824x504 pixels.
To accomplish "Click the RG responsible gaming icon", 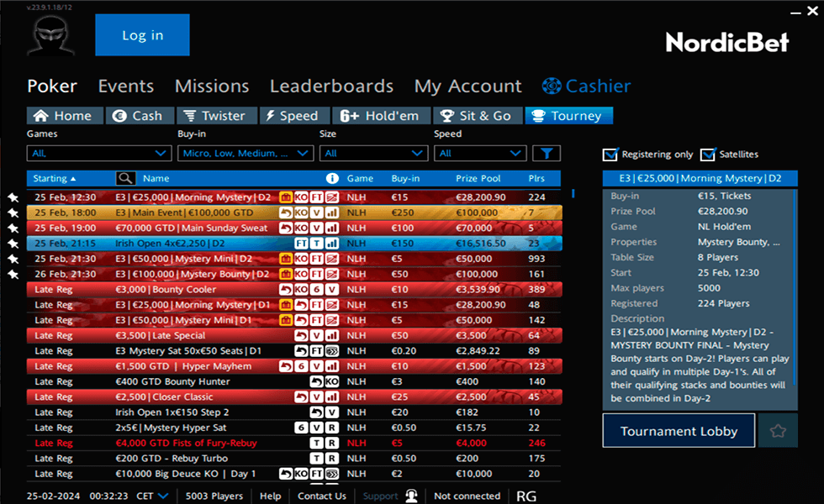I will tap(526, 496).
